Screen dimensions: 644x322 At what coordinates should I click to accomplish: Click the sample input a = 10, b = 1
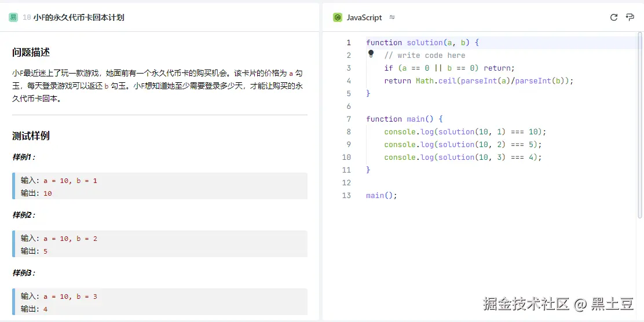[x=70, y=180]
